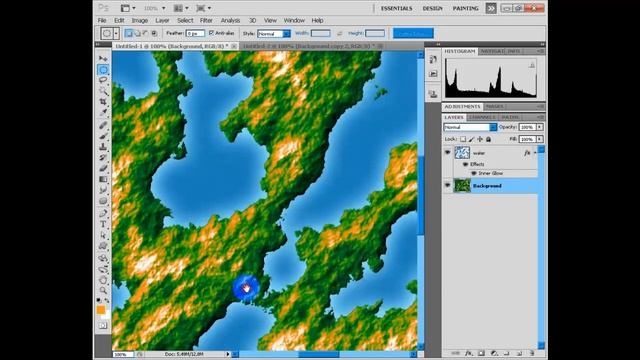Select the Path Selection tool
This screenshot has height=360, width=640.
pyautogui.click(x=103, y=235)
